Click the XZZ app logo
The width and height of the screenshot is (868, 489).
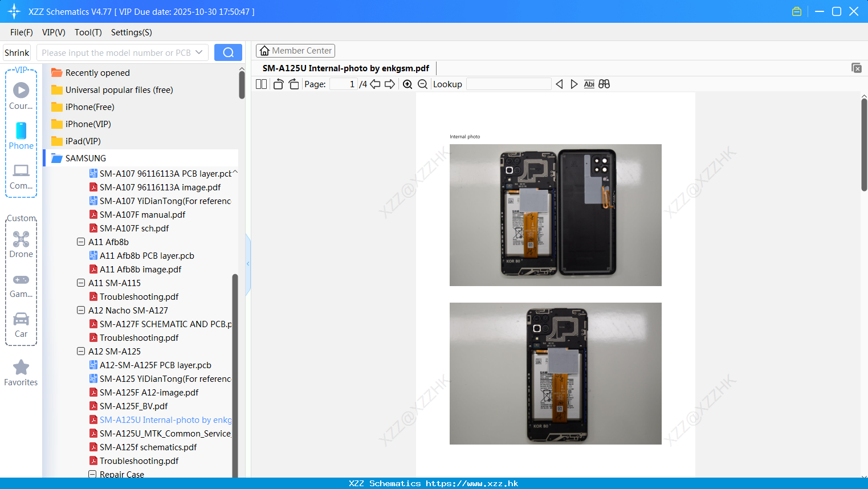point(14,11)
